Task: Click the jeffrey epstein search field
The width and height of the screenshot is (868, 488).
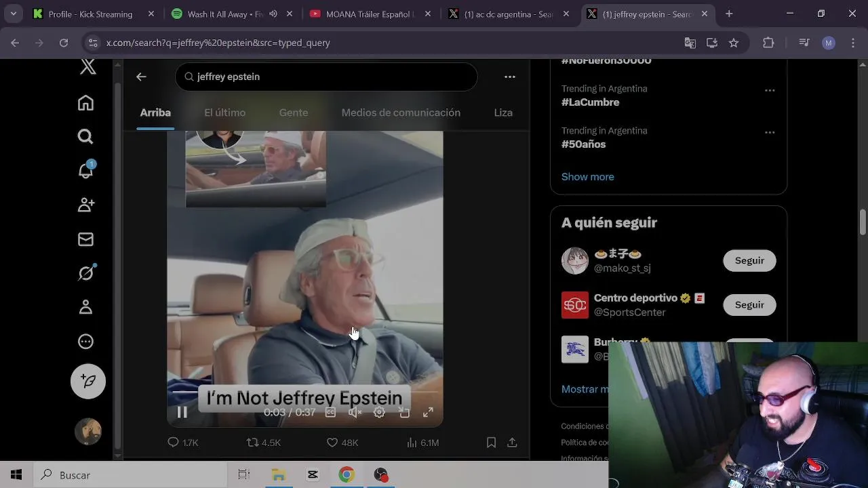Action: tap(326, 77)
